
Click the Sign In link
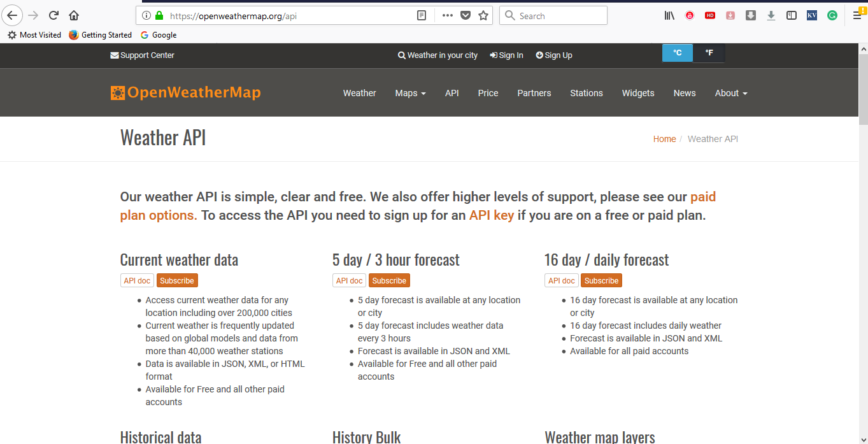[506, 55]
